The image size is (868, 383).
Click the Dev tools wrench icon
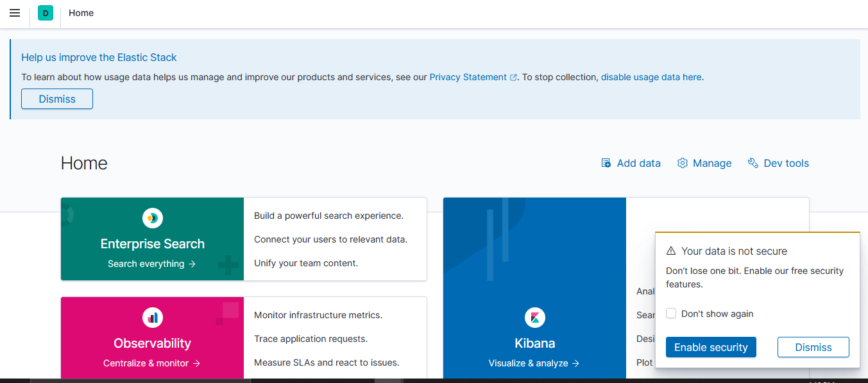point(753,163)
